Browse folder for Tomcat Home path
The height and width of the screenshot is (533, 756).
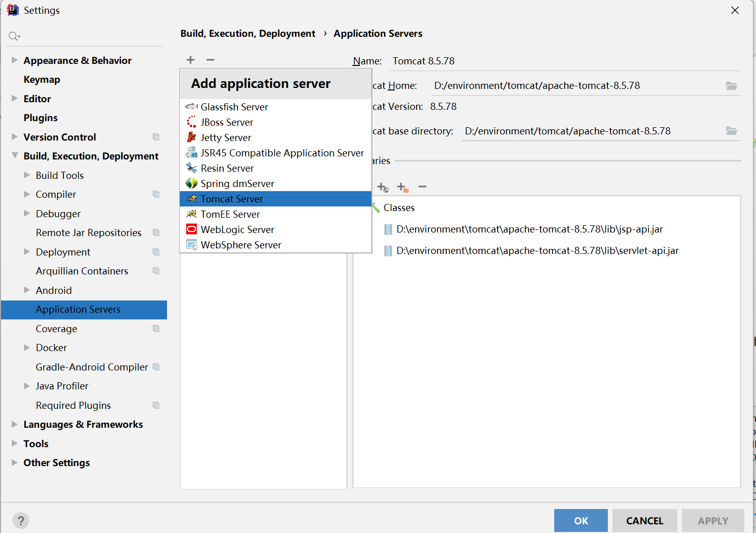point(731,86)
